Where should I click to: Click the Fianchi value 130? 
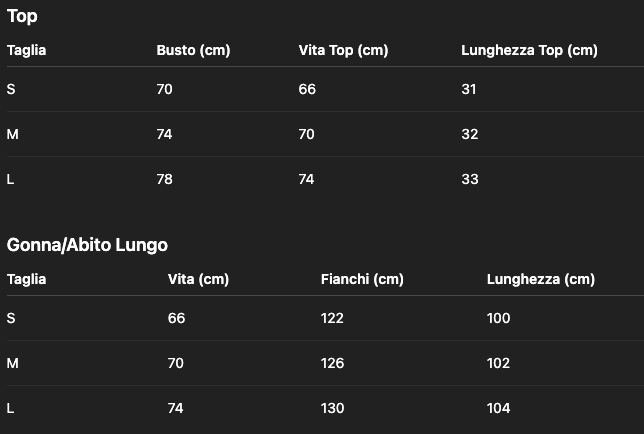click(x=332, y=408)
